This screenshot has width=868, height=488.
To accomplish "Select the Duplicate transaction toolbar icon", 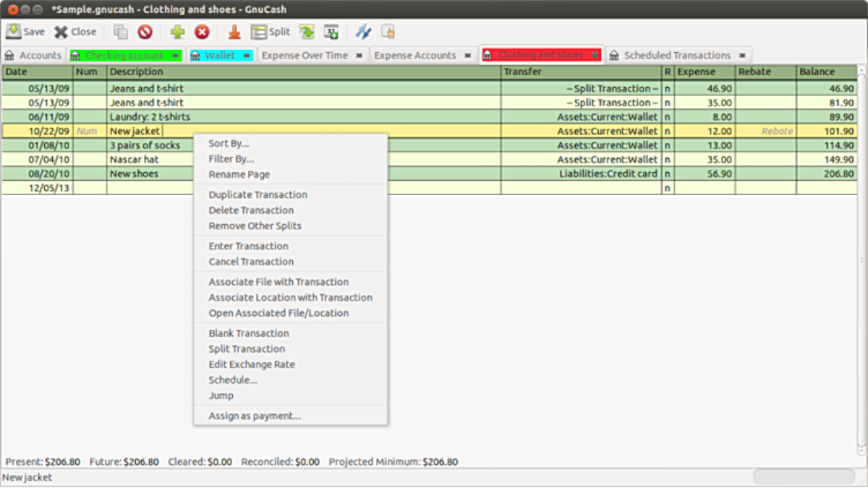I will (x=121, y=31).
